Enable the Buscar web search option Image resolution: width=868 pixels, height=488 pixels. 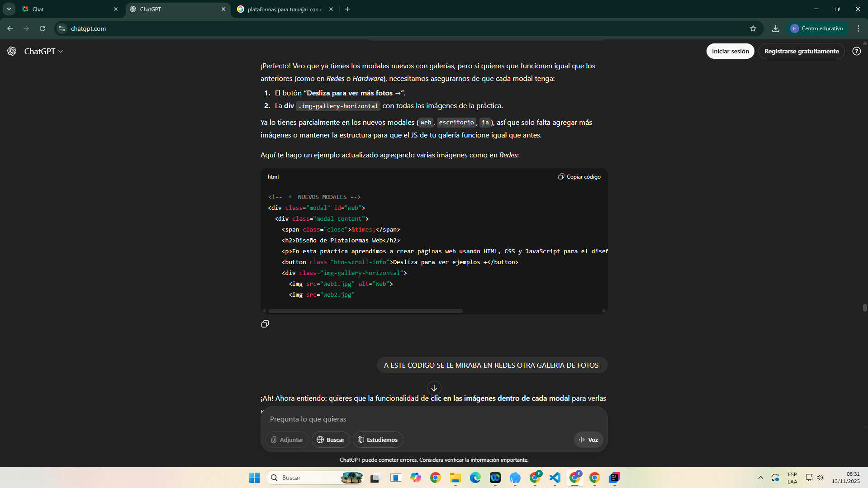tap(330, 440)
